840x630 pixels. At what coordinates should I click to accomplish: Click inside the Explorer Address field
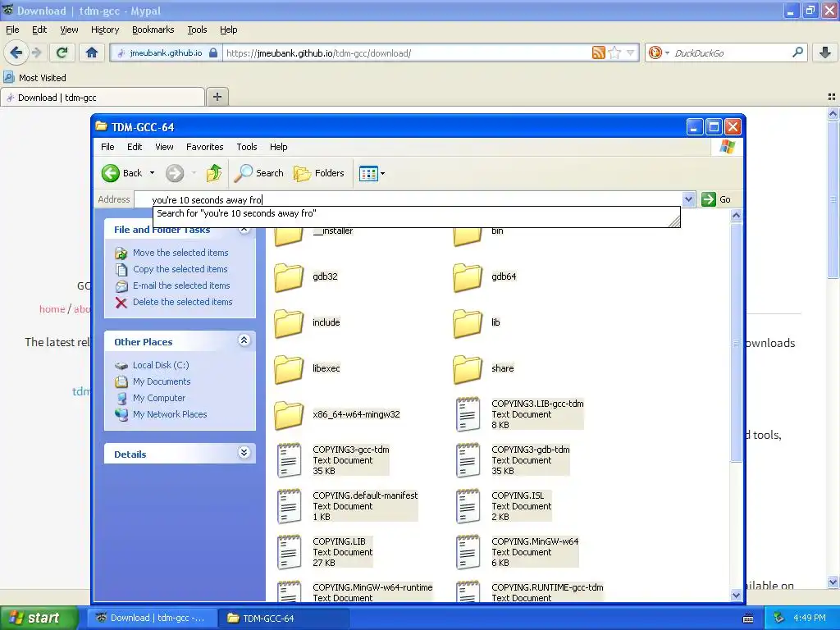click(x=409, y=200)
